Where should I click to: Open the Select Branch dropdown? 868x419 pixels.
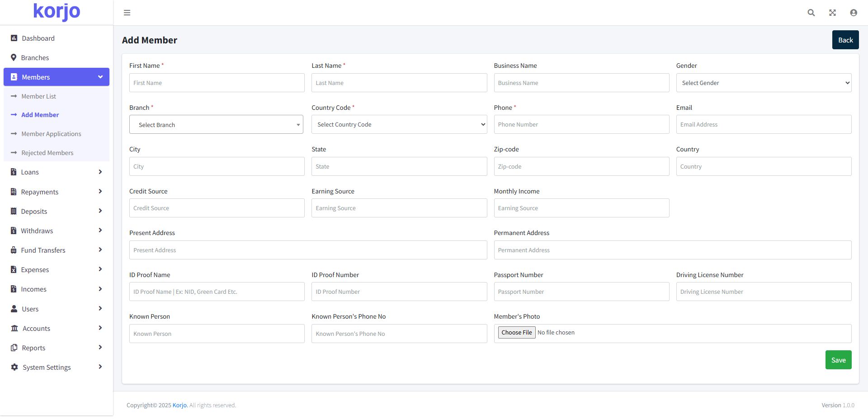[216, 125]
